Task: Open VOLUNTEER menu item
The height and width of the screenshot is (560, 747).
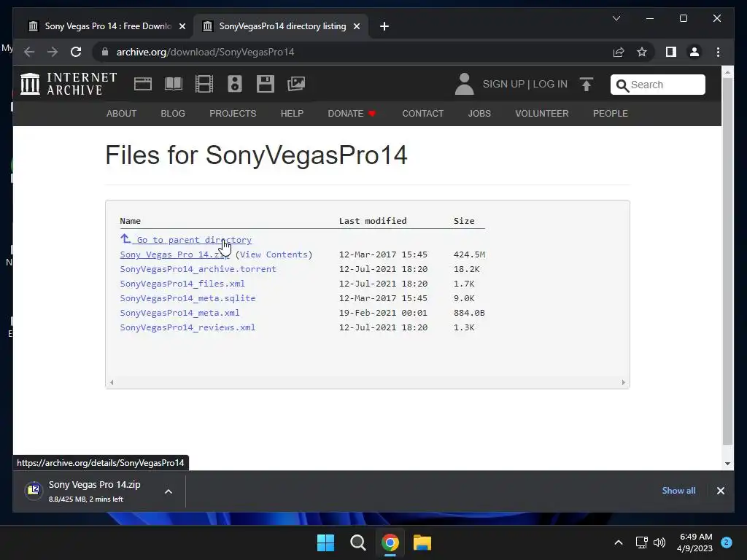Action: tap(542, 113)
